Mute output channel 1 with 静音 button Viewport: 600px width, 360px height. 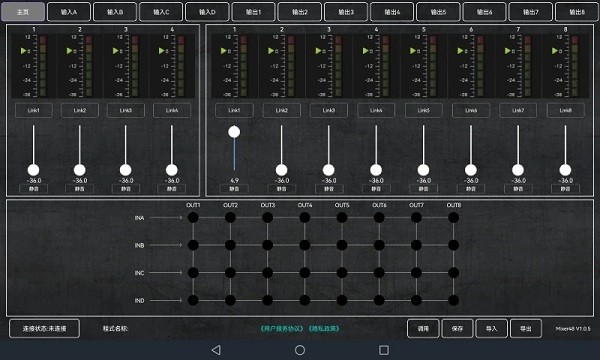[x=234, y=189]
